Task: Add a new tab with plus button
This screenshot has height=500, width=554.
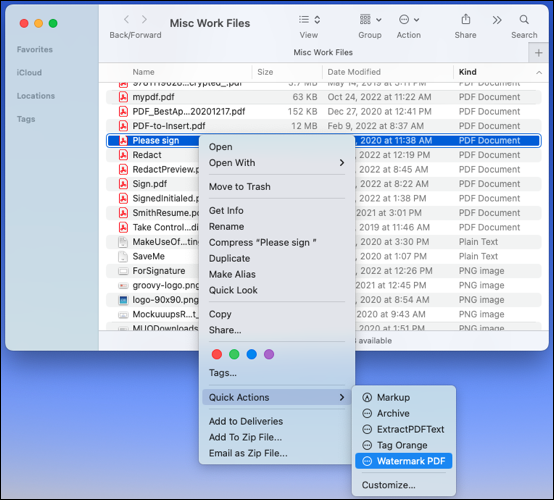Action: click(538, 53)
